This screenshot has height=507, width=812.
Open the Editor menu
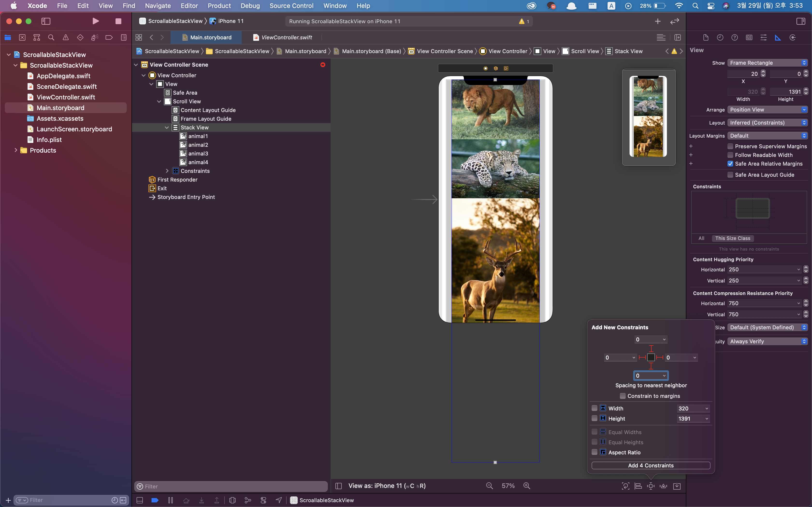[x=189, y=6]
